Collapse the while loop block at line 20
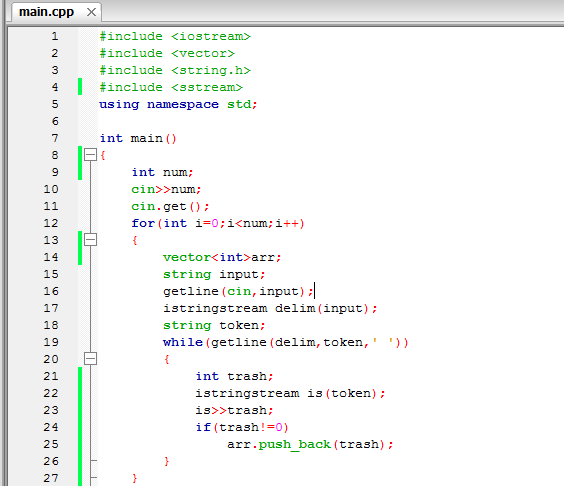The image size is (564, 486). pos(90,358)
